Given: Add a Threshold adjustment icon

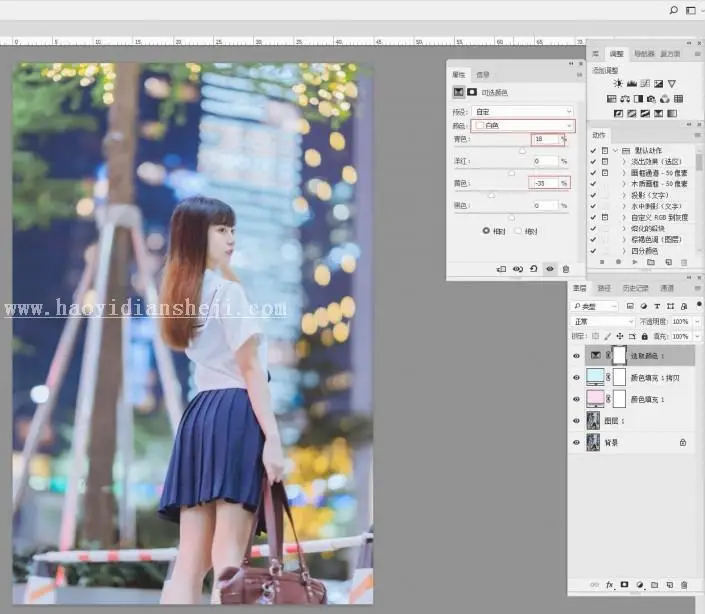Looking at the screenshot, I should click(645, 113).
